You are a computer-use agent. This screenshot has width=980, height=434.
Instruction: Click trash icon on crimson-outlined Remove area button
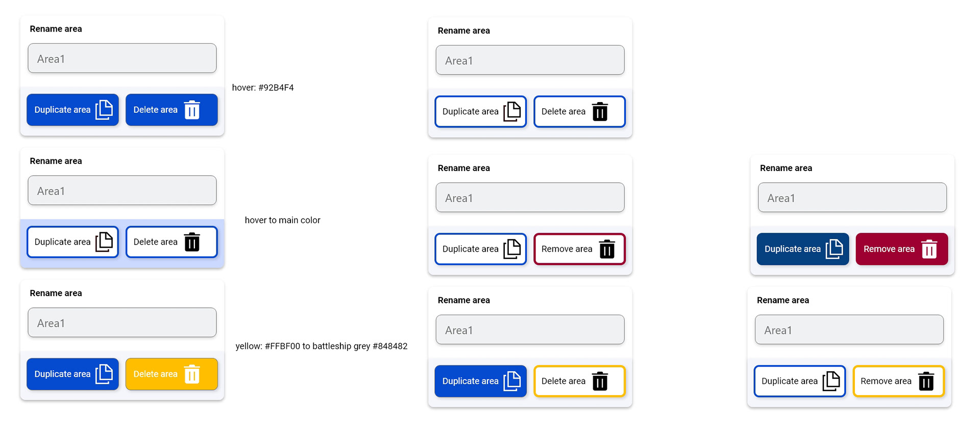tap(607, 249)
